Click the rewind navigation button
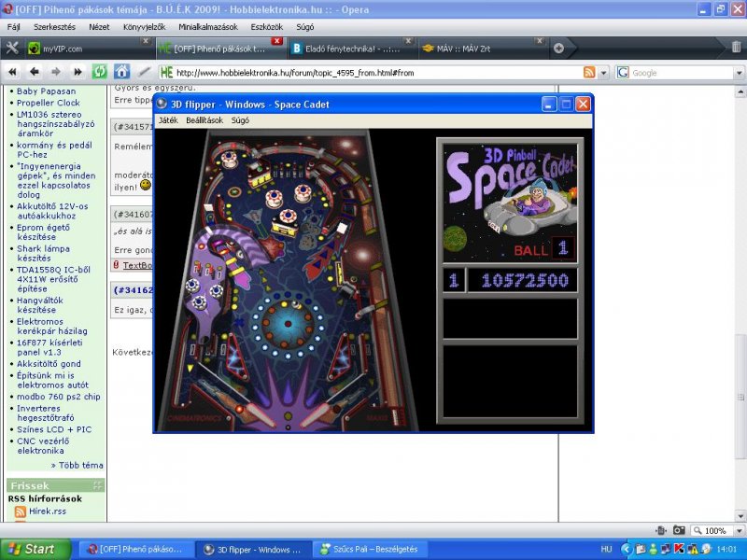The image size is (747, 560). [12, 73]
